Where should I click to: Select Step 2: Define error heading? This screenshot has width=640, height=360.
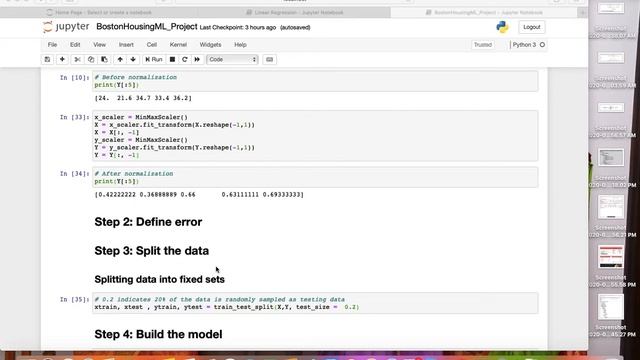pyautogui.click(x=148, y=222)
